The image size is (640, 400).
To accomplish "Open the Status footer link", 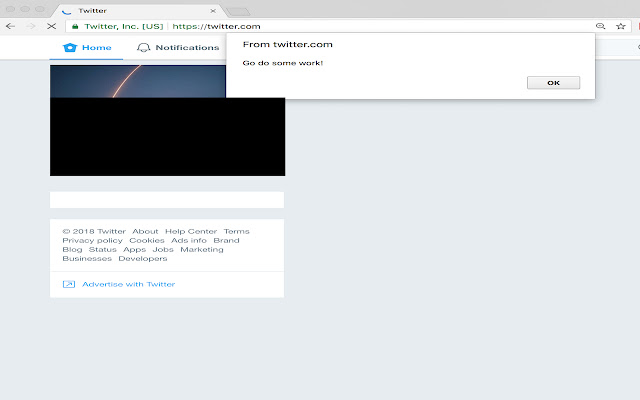I will pyautogui.click(x=102, y=249).
